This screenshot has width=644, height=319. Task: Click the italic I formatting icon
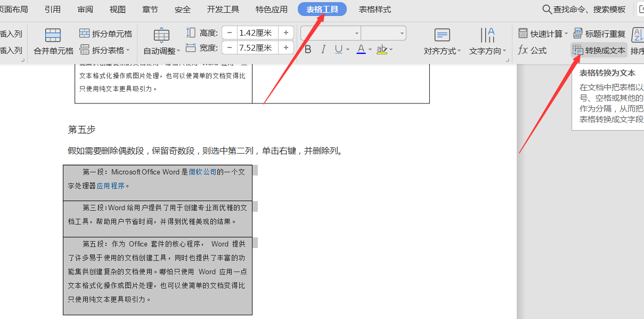(x=323, y=50)
